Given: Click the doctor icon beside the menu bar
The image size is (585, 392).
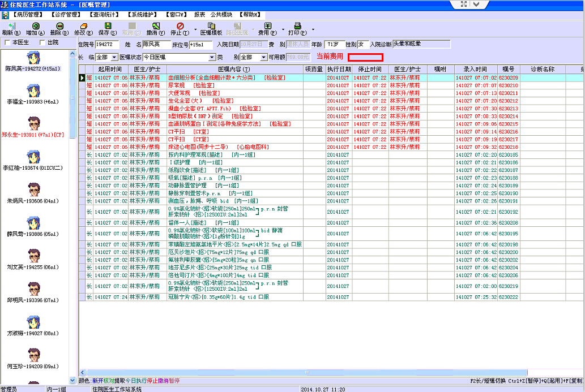Looking at the screenshot, I should coord(5,15).
